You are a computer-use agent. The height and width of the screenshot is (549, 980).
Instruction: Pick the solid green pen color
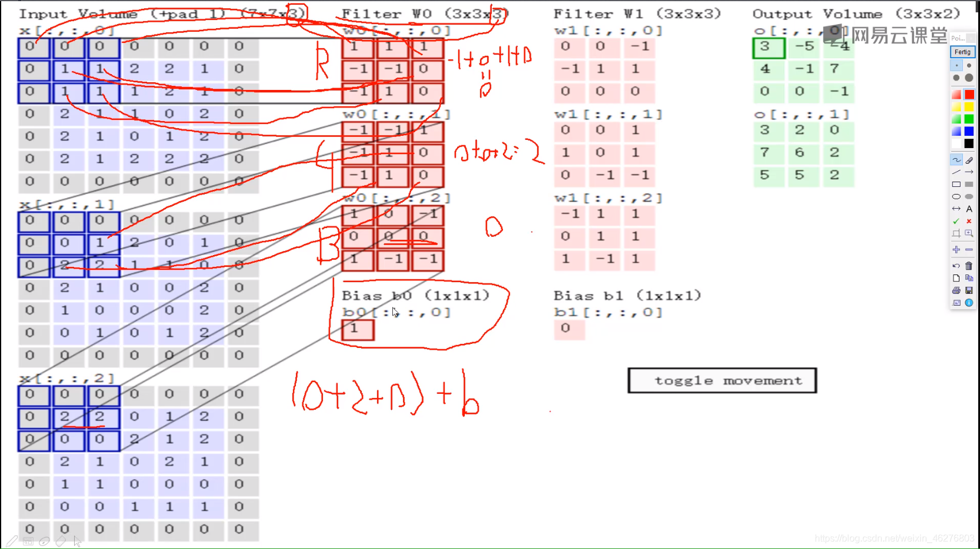click(x=969, y=119)
